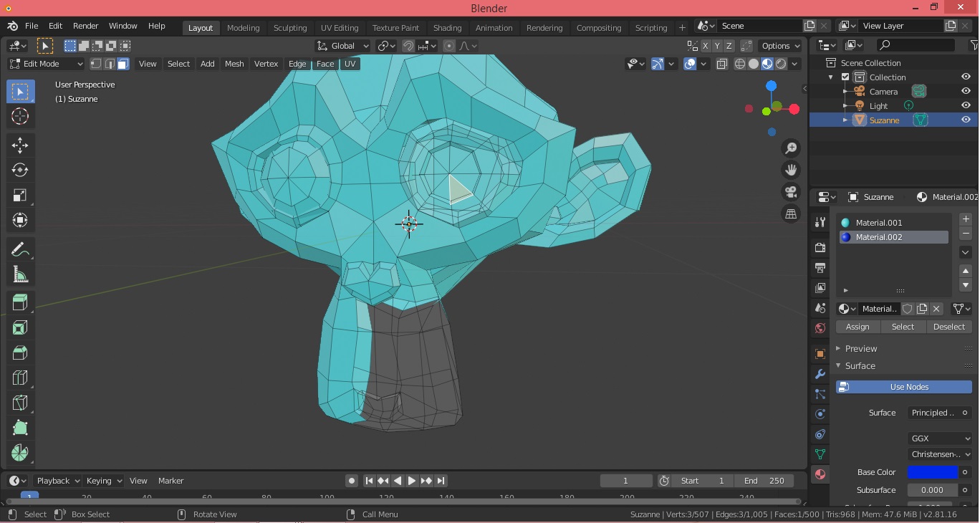The height and width of the screenshot is (523, 980).
Task: Toggle the camera view icon
Action: (x=791, y=192)
